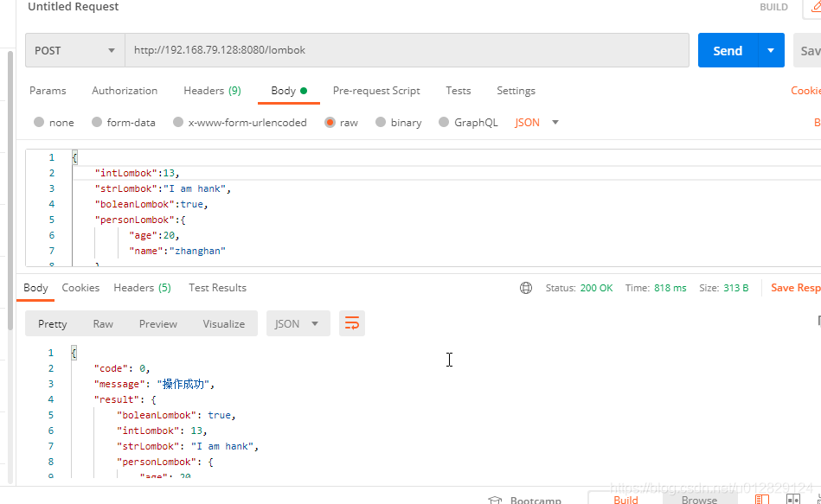
Task: Select x-www-form-urlencoded radio option
Action: [178, 122]
